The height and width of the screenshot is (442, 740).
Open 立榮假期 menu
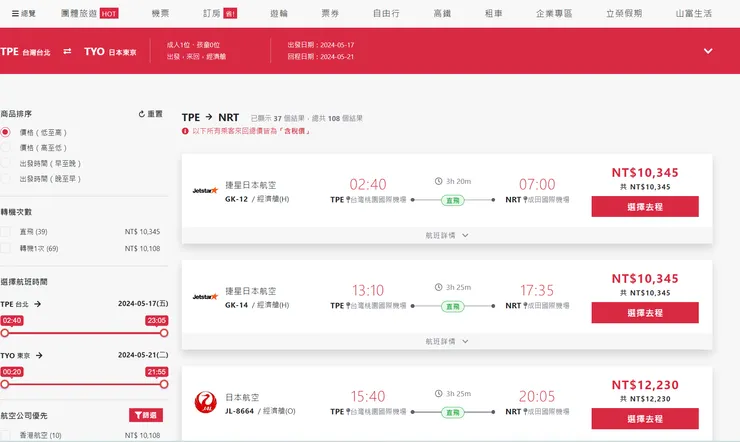624,13
